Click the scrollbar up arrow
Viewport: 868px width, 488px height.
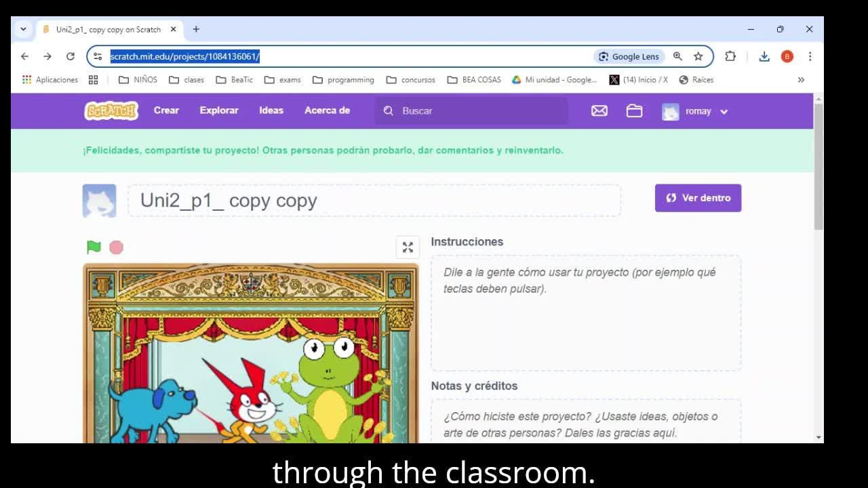[x=818, y=98]
